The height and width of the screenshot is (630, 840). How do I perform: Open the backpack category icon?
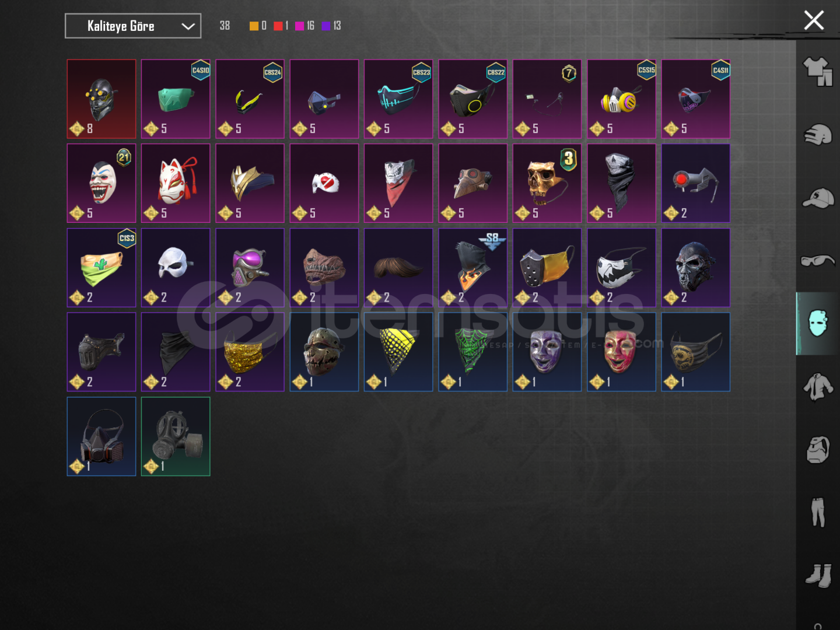818,449
